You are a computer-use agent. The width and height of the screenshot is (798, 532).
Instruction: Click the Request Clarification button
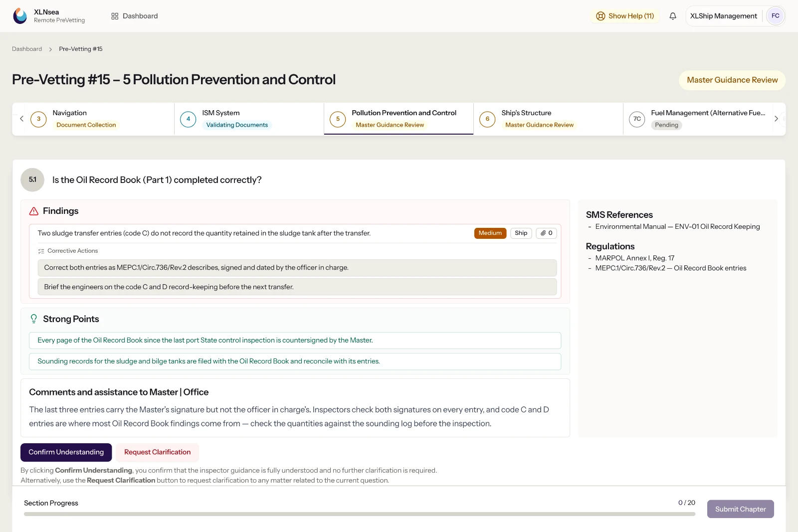pyautogui.click(x=158, y=453)
